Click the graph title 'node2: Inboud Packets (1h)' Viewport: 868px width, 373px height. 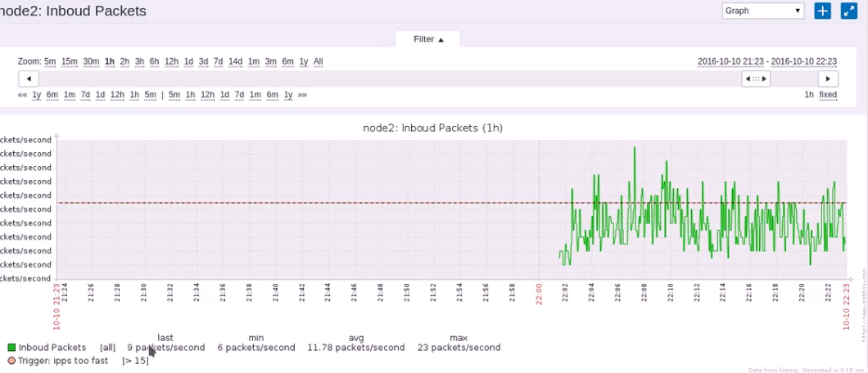[x=433, y=128]
